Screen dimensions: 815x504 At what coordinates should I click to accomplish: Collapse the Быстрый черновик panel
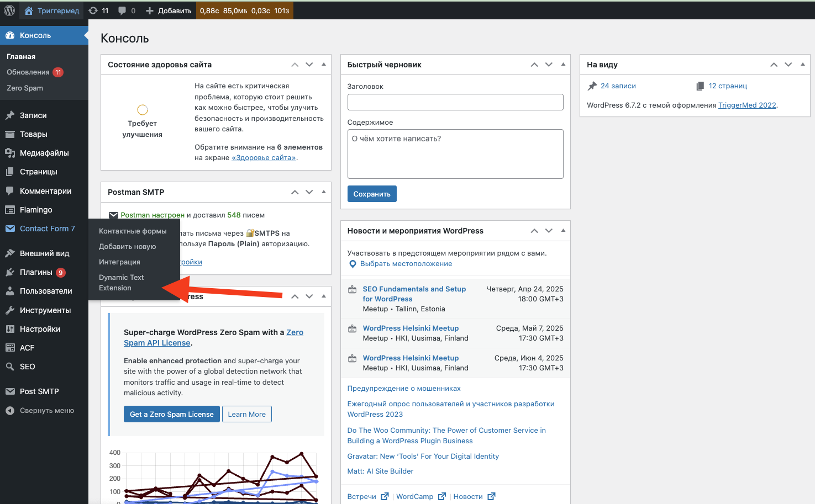coord(563,65)
